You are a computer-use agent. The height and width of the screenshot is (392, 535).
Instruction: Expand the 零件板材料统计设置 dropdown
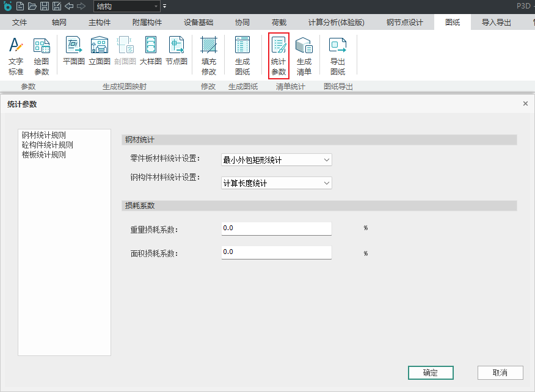(276, 160)
